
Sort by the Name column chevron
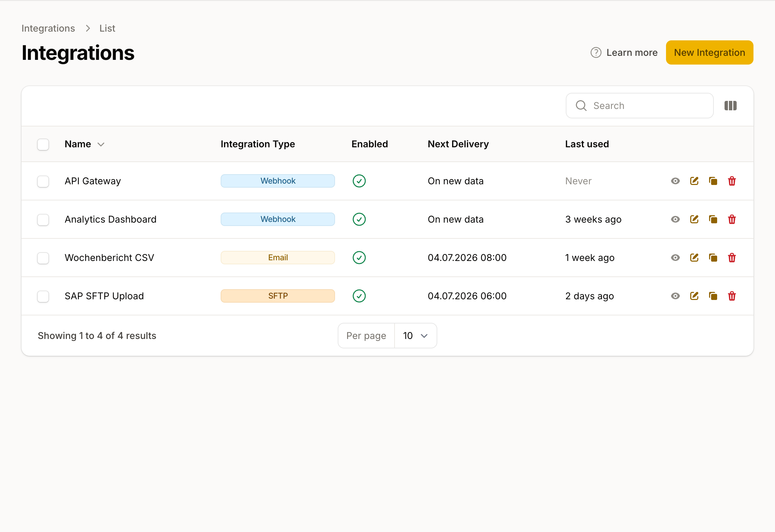tap(101, 145)
